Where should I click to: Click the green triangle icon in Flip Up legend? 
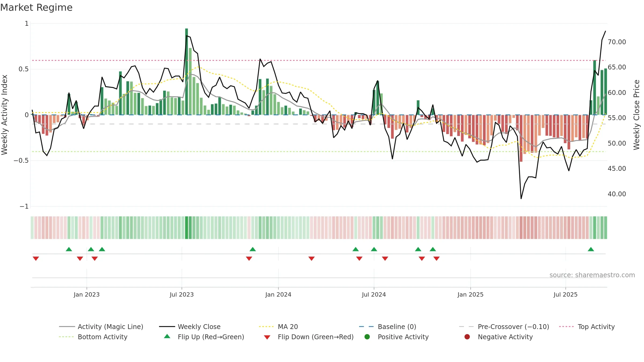167,336
